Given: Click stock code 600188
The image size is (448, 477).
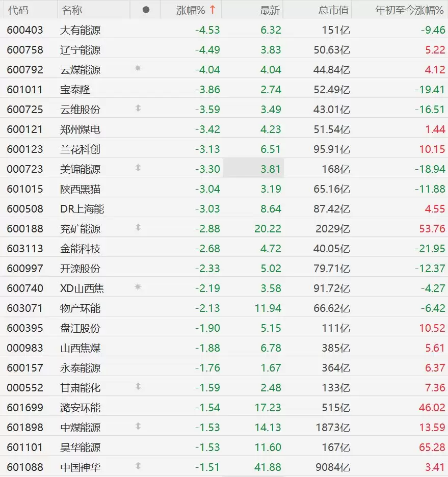Looking at the screenshot, I should (x=25, y=229).
